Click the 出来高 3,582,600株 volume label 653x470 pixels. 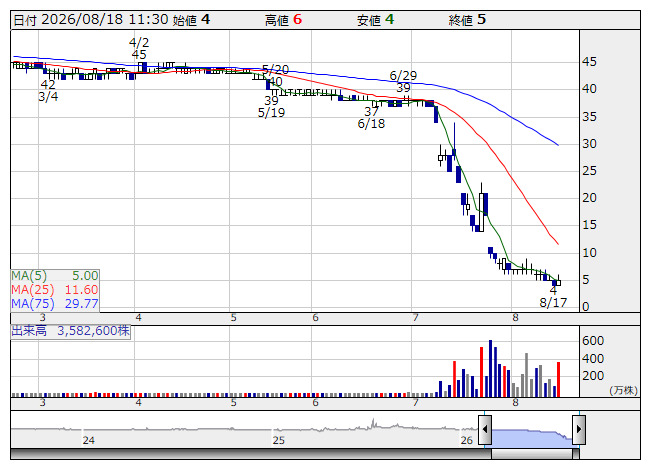click(x=70, y=331)
